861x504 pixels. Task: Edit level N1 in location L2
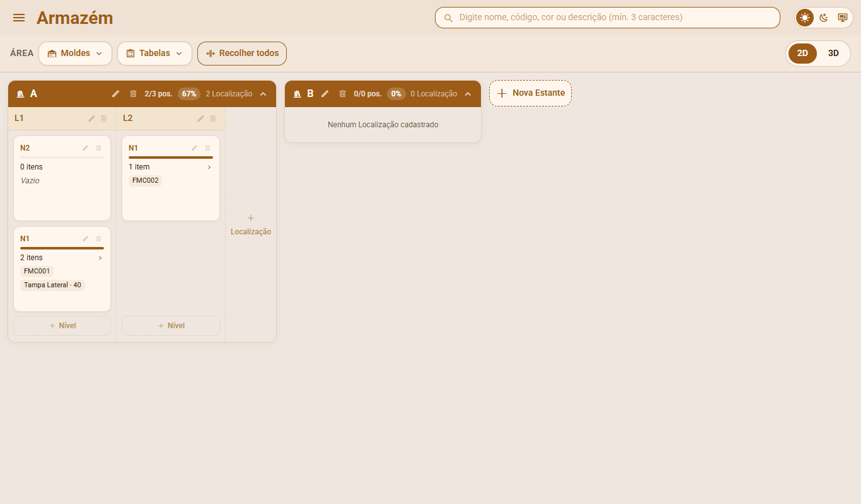click(195, 148)
